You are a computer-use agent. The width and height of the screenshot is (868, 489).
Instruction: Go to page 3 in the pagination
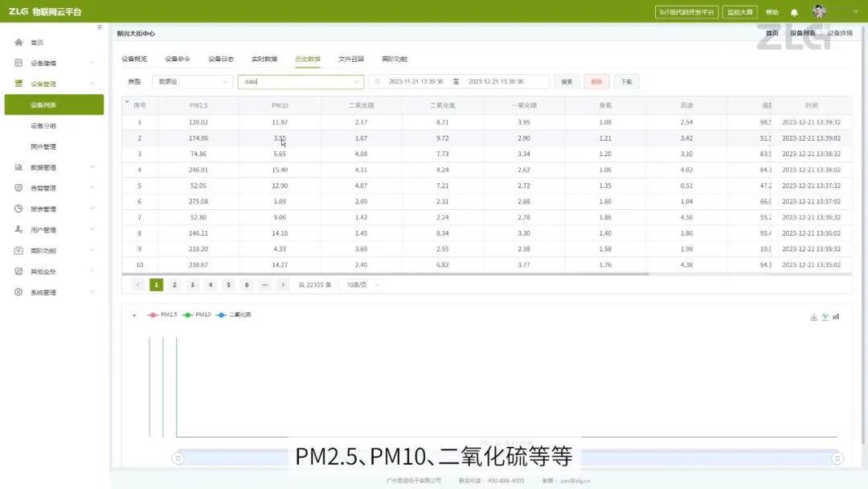[x=192, y=285]
